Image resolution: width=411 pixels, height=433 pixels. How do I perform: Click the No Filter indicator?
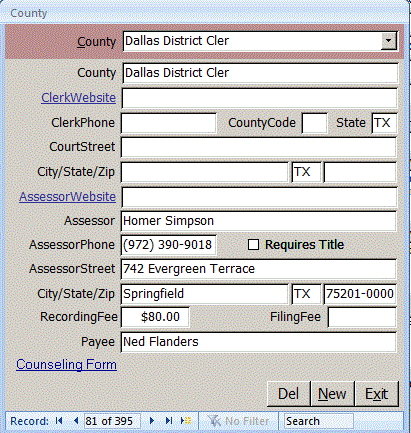(x=238, y=421)
